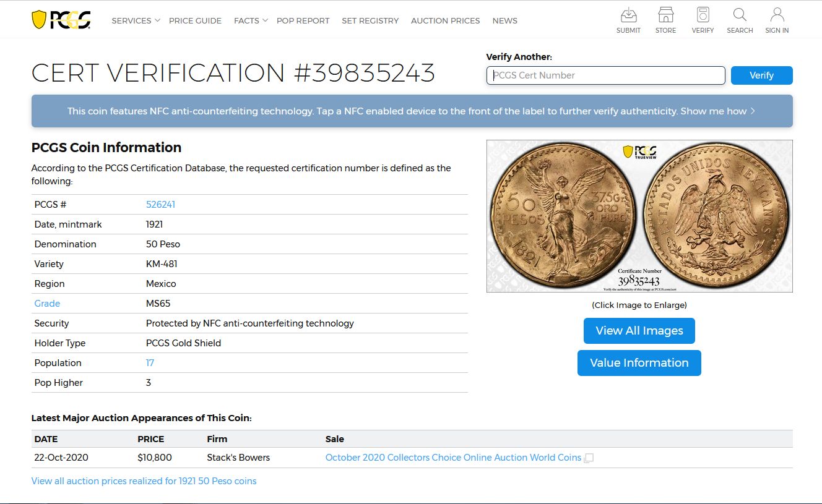The width and height of the screenshot is (822, 504).
Task: Click the PRICE column header
Action: [150, 439]
